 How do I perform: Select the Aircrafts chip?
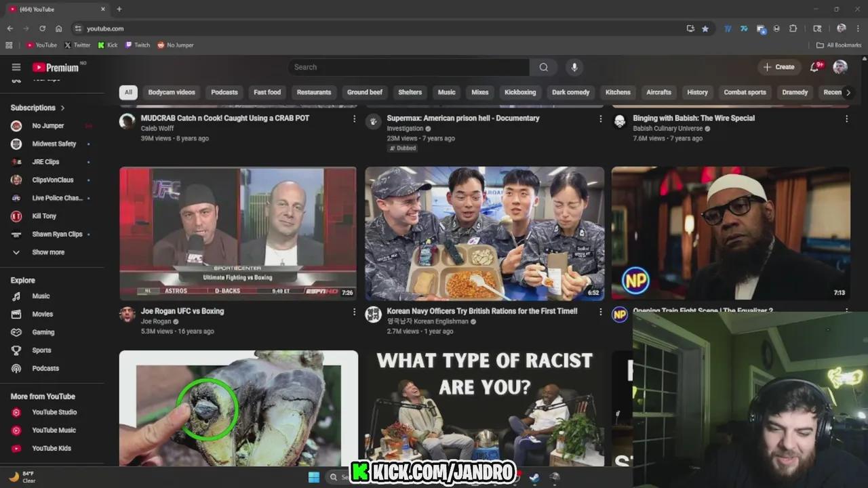point(658,92)
